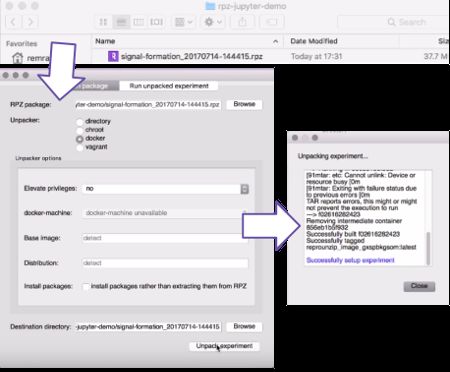Select the directory unpacker
450x372 pixels.
click(80, 122)
